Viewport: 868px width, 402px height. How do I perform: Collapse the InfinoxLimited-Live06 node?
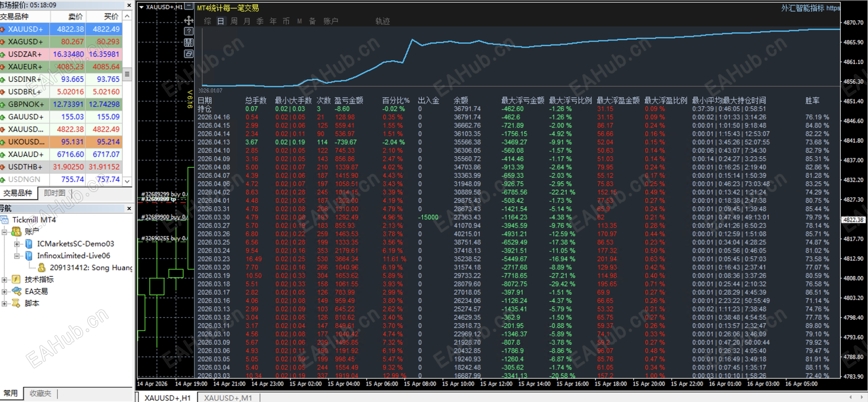tap(17, 256)
